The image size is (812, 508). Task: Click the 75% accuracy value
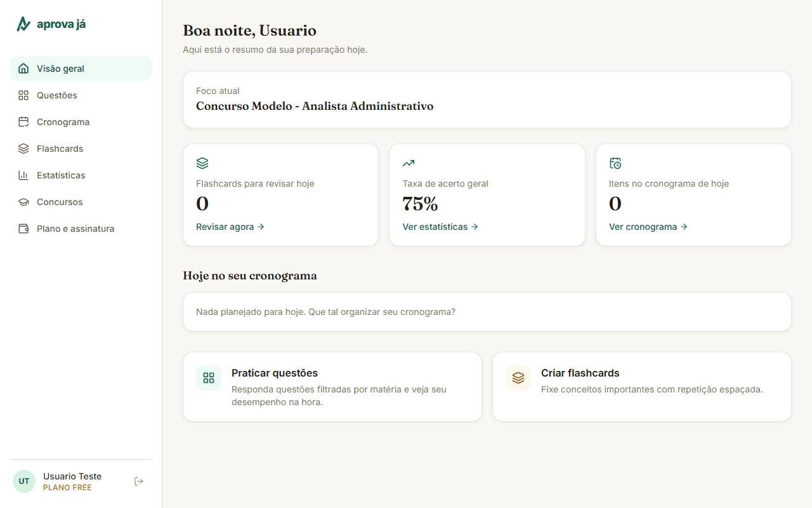(x=420, y=204)
